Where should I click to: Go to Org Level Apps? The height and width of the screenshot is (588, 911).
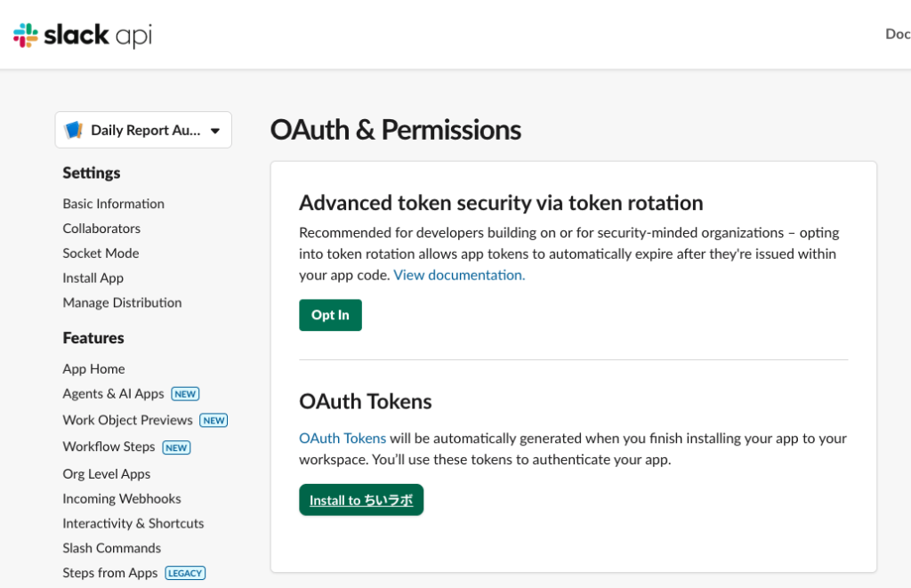coord(107,474)
